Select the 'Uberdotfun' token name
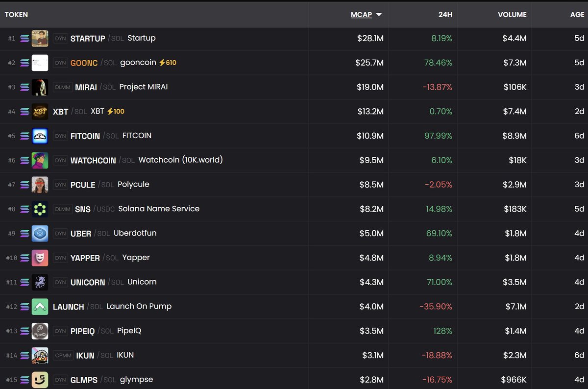Viewport: 588px width, 389px height. (135, 233)
